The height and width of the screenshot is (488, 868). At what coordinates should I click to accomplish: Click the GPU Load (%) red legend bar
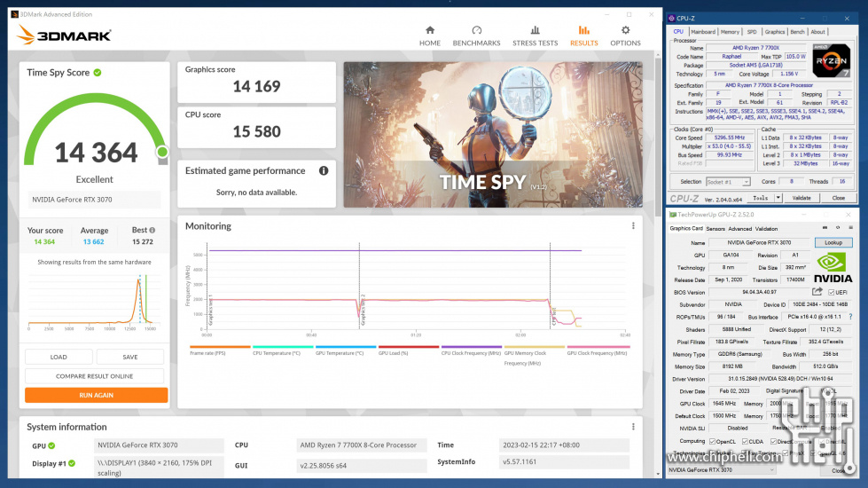(x=409, y=347)
